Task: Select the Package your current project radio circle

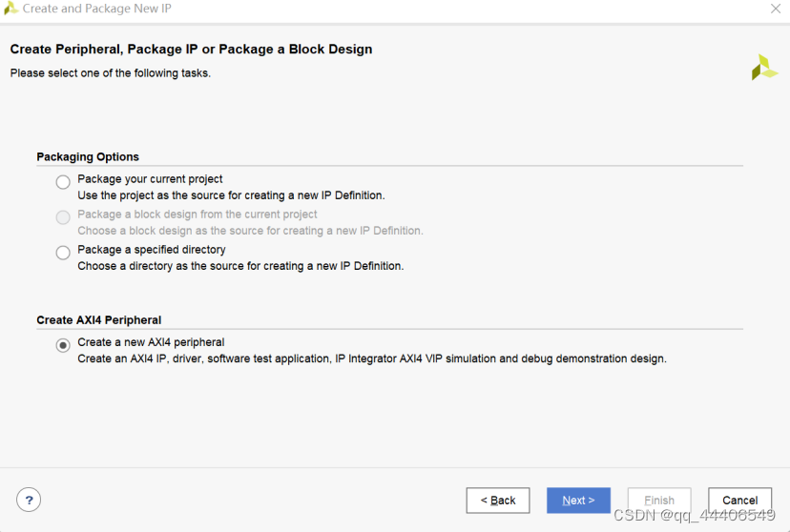Action: (x=63, y=182)
